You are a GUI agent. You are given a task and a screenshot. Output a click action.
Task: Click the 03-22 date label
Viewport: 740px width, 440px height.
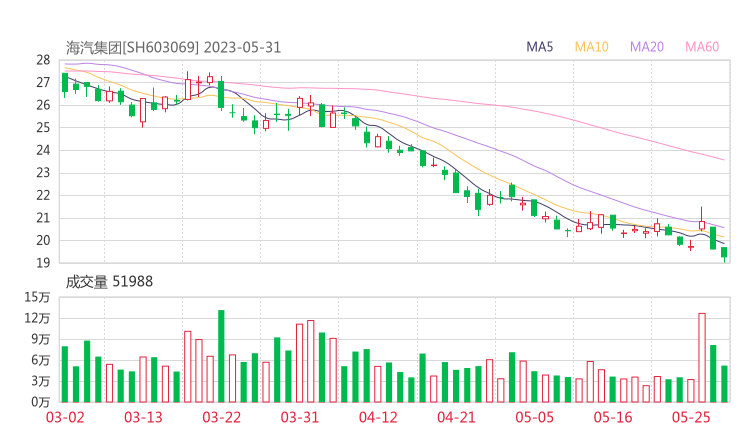221,417
